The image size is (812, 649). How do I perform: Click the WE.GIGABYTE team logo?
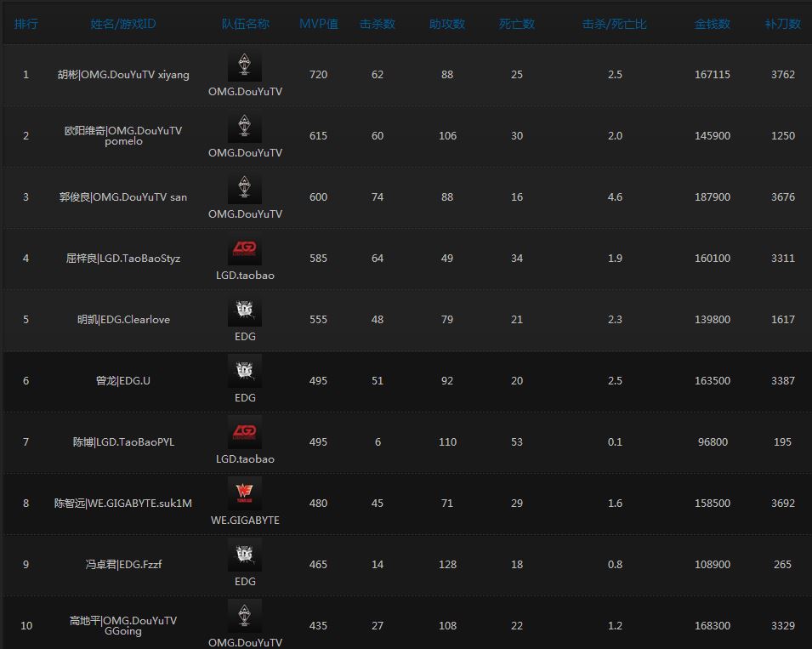[245, 495]
